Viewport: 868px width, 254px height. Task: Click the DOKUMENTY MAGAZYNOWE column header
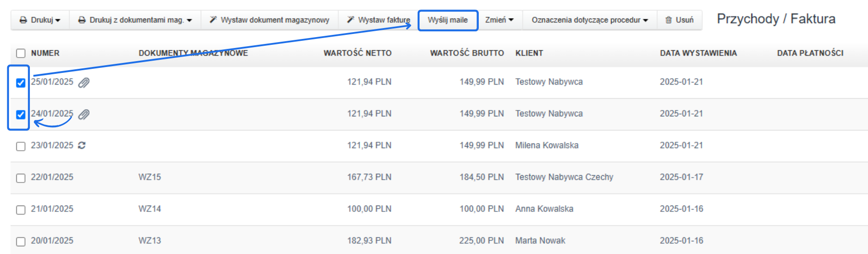pos(193,53)
